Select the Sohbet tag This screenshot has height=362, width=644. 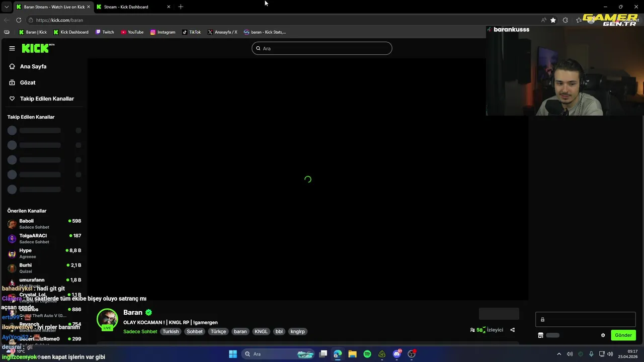tap(195, 331)
